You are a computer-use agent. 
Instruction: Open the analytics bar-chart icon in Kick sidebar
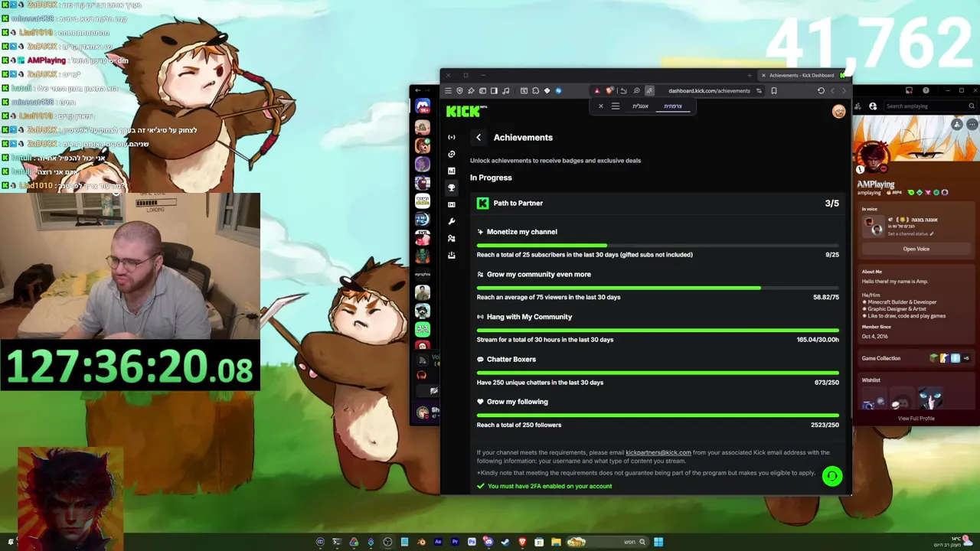(x=452, y=171)
